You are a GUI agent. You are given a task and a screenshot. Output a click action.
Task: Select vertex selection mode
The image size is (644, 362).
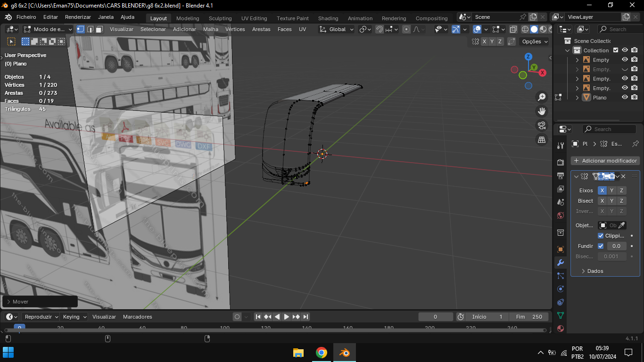tap(81, 29)
